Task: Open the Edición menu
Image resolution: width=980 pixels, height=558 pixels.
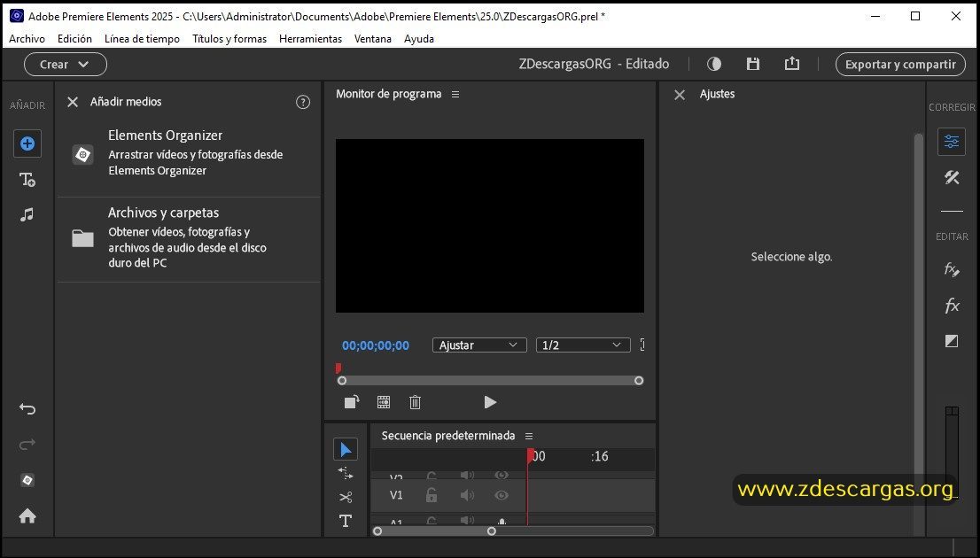Action: pos(74,39)
